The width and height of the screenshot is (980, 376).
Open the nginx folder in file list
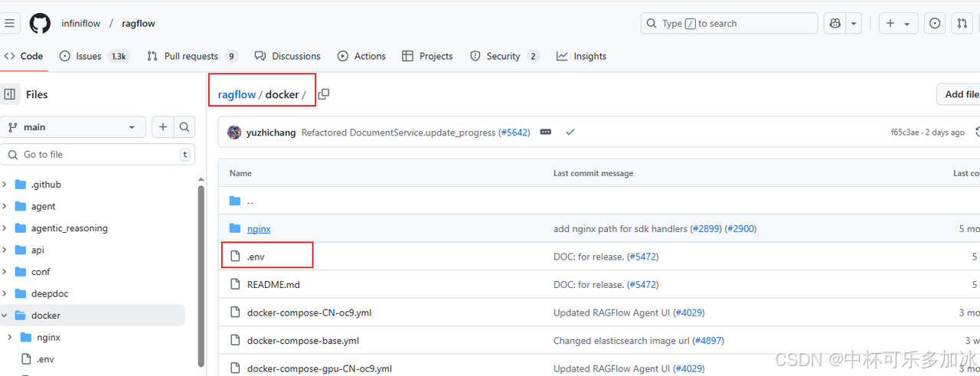pyautogui.click(x=259, y=228)
